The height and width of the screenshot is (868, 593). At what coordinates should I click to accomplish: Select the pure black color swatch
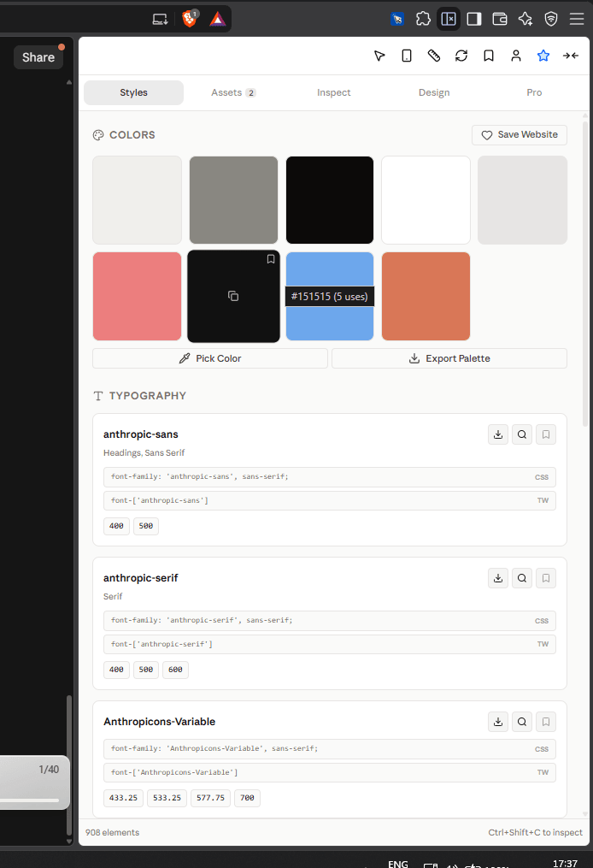pos(330,200)
